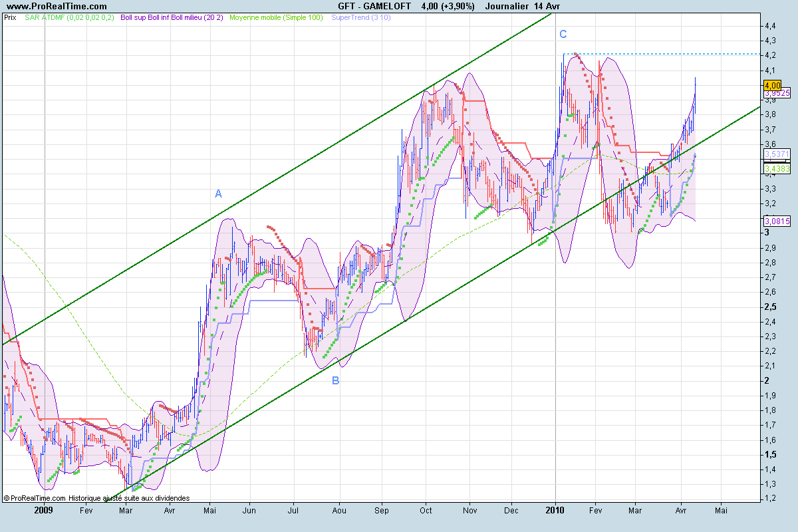The width and height of the screenshot is (798, 532).
Task: Select the SAR ATDMF (0,02 0,02 0,2) legend entry
Action: (x=68, y=17)
